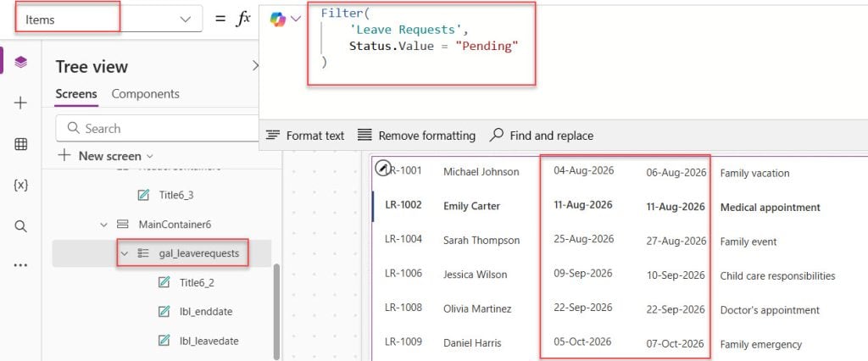Open the Variables {x} icon
This screenshot has width=868, height=361.
tap(20, 186)
